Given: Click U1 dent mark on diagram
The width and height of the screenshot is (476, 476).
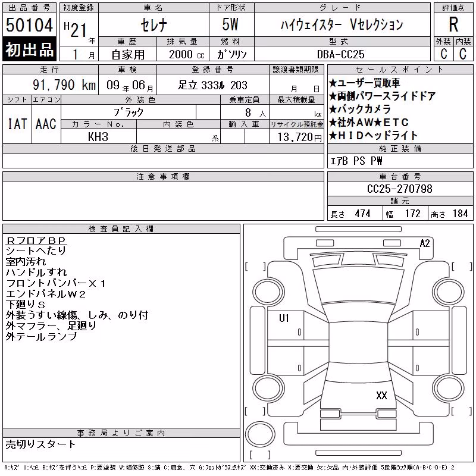Looking at the screenshot, I should (284, 318).
